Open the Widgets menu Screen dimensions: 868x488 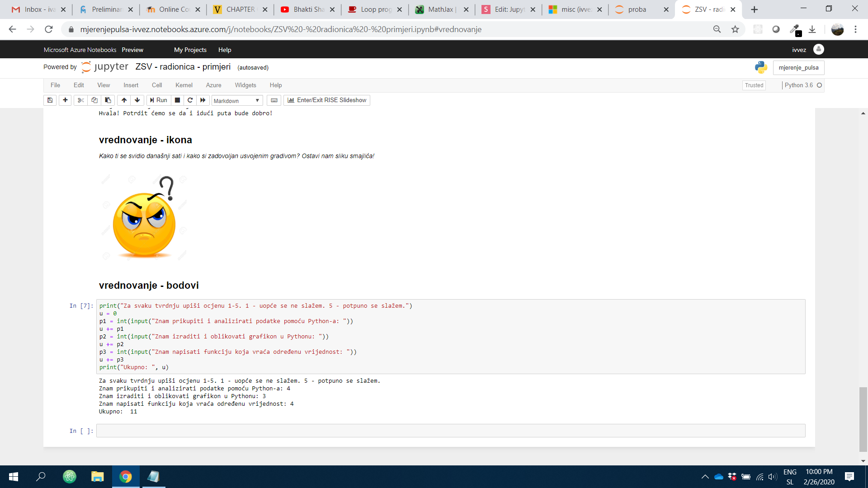pyautogui.click(x=245, y=85)
